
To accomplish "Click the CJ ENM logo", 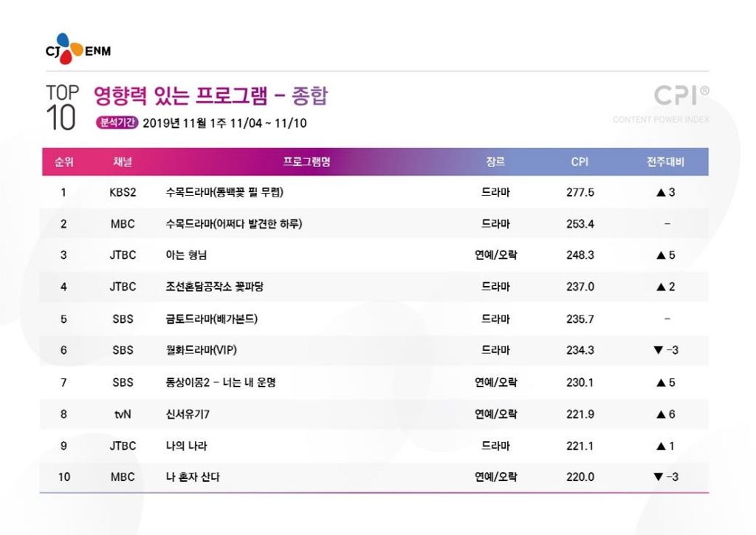I will (x=78, y=49).
